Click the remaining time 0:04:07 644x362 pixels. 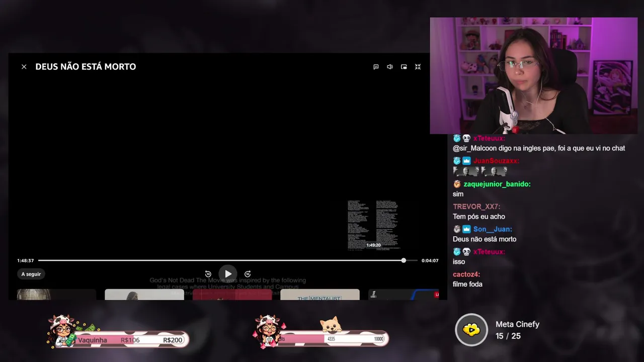click(x=430, y=260)
